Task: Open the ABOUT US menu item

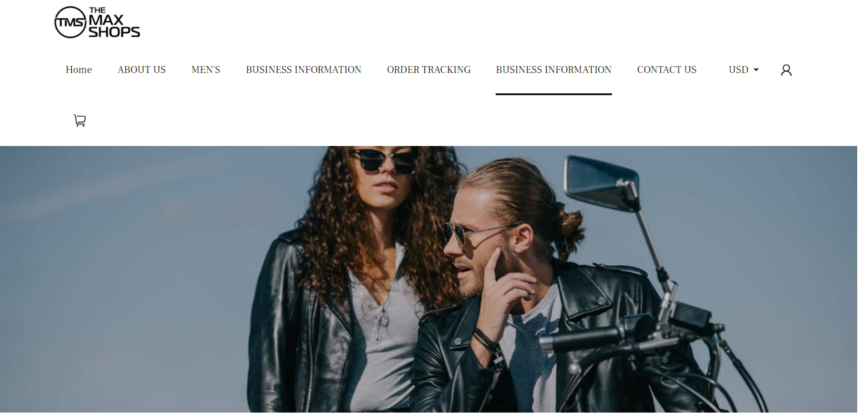Action: (x=142, y=70)
